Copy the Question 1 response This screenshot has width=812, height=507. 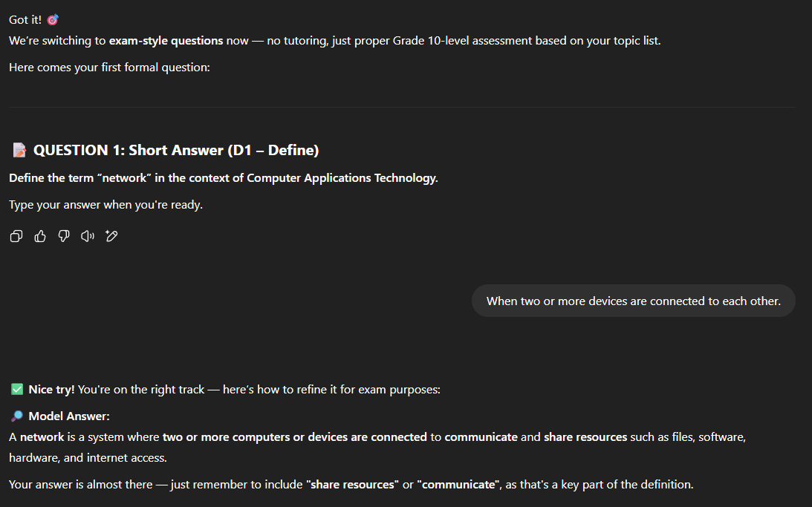(16, 236)
